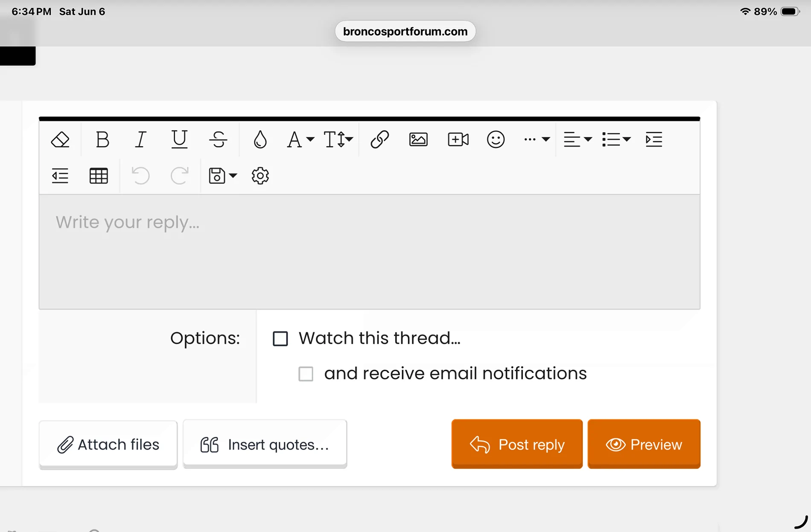Open the Font family dropdown
Viewport: 811px width, 532px height.
point(301,140)
